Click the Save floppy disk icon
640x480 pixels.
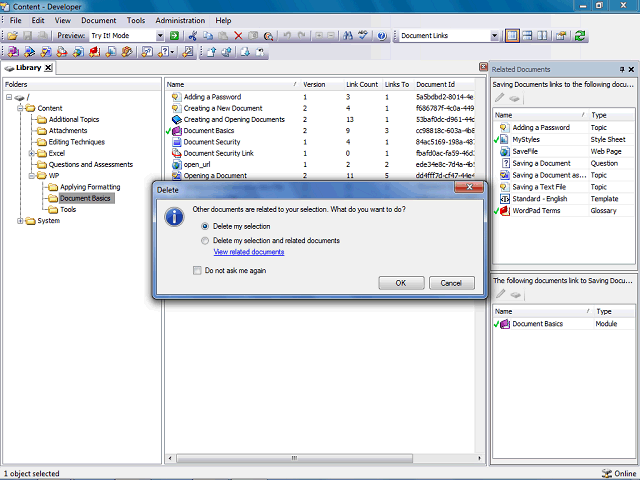tap(27, 36)
